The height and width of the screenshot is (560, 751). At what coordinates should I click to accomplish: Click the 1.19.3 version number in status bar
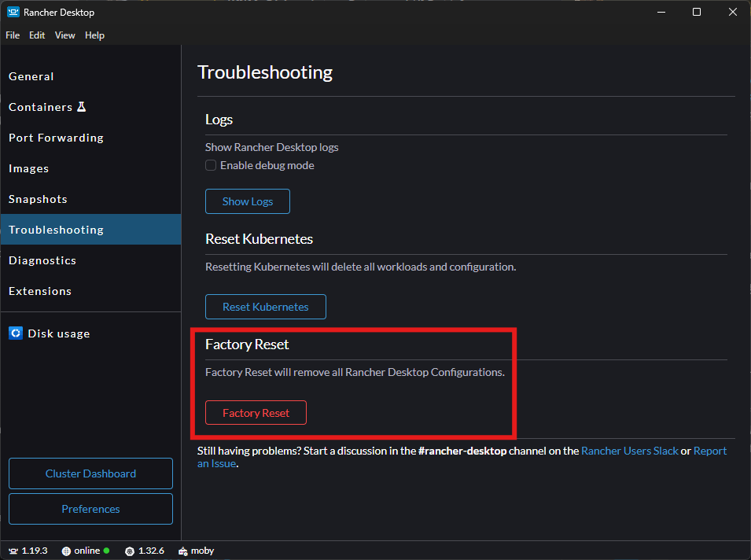click(x=35, y=551)
